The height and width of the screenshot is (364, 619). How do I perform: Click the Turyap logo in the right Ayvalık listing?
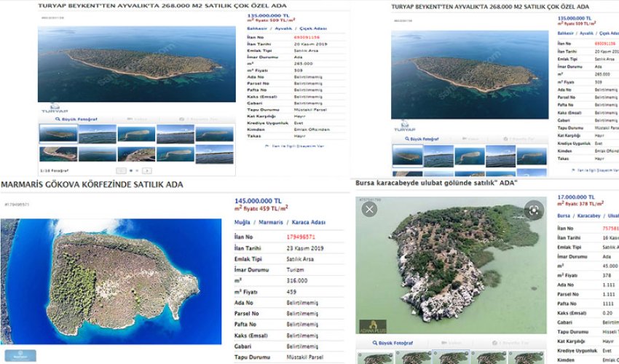[x=405, y=126]
